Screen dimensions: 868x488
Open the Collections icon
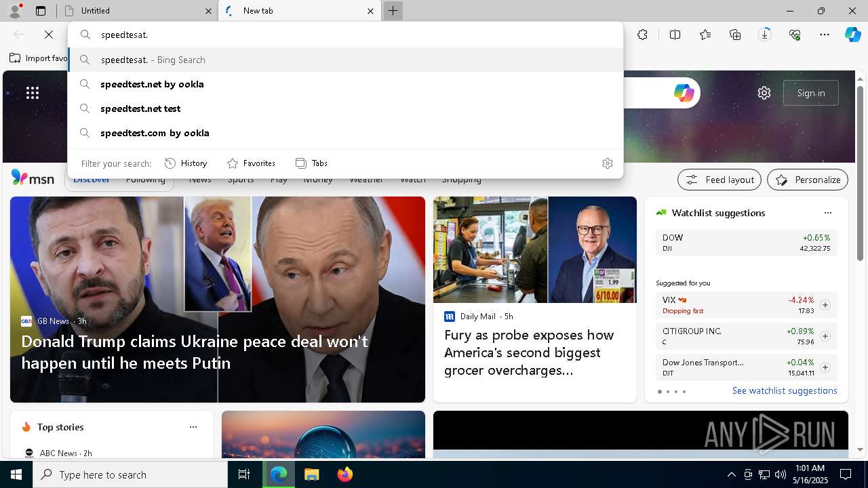pyautogui.click(x=735, y=35)
